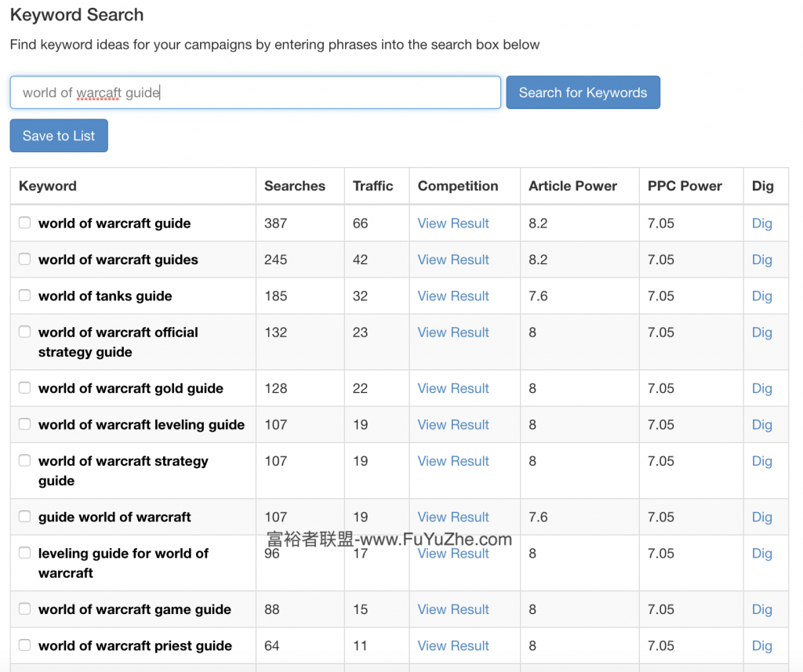803x672 pixels.
Task: View Result for 'leveling guide for world of warcraft'
Action: tap(453, 554)
